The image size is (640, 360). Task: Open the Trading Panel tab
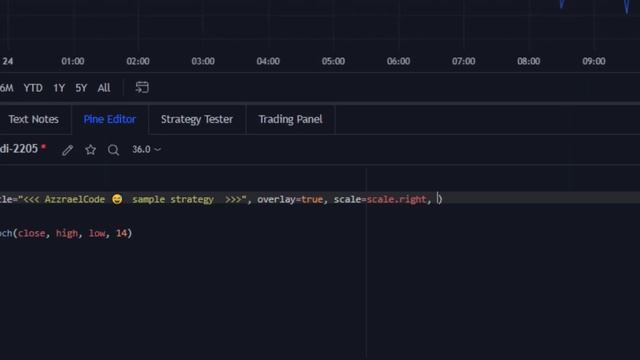(290, 119)
